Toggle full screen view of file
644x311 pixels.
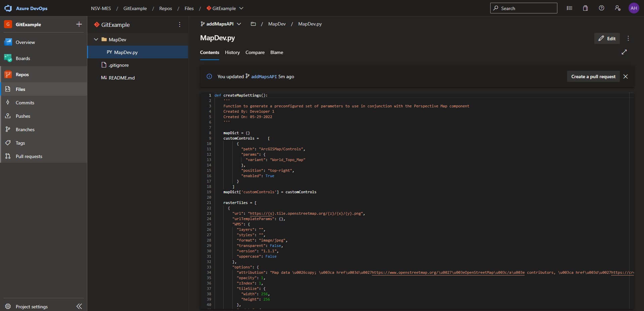click(624, 52)
